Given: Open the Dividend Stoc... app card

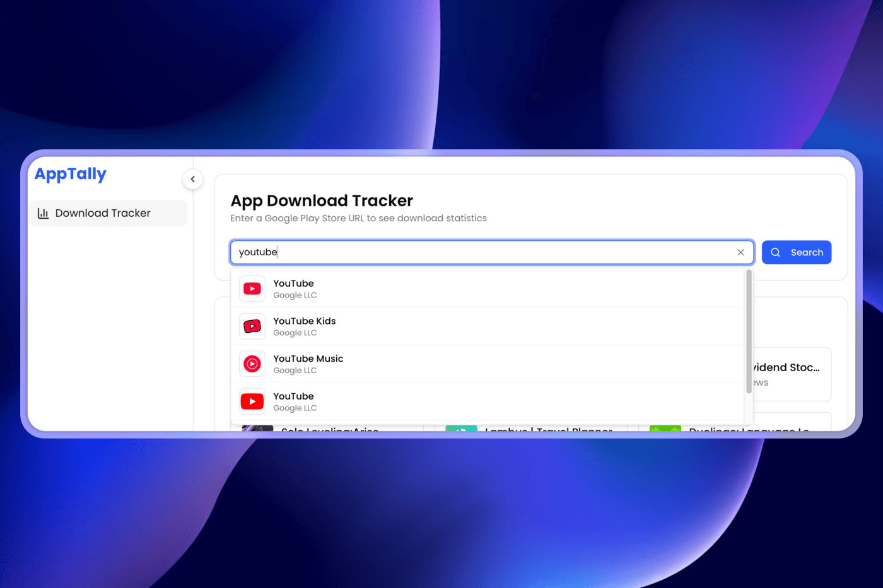Looking at the screenshot, I should point(792,374).
